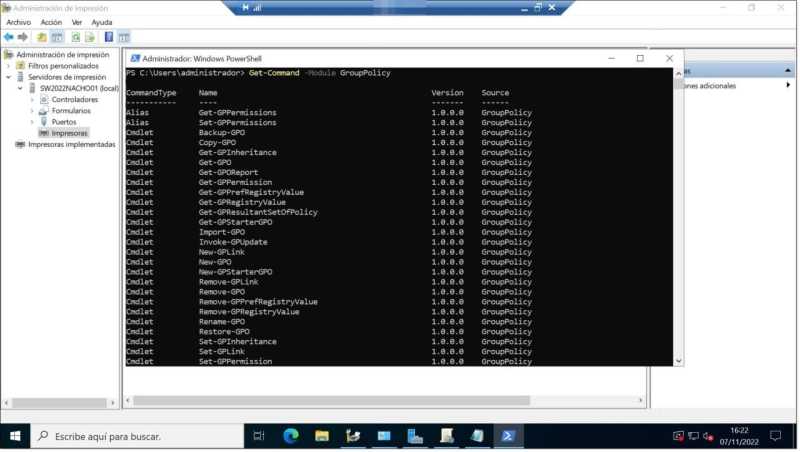Switch to PowerShell in the taskbar
Viewport: 800px width, 452px height.
[x=508, y=436]
